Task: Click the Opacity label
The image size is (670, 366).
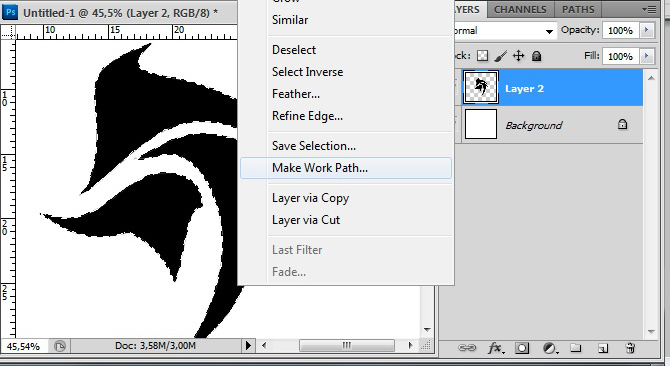Action: [580, 30]
